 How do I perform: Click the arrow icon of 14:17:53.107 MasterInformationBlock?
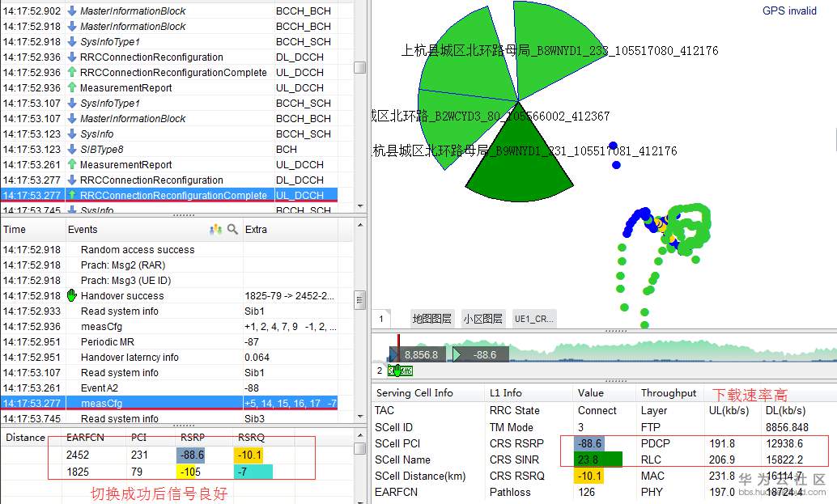[x=72, y=118]
